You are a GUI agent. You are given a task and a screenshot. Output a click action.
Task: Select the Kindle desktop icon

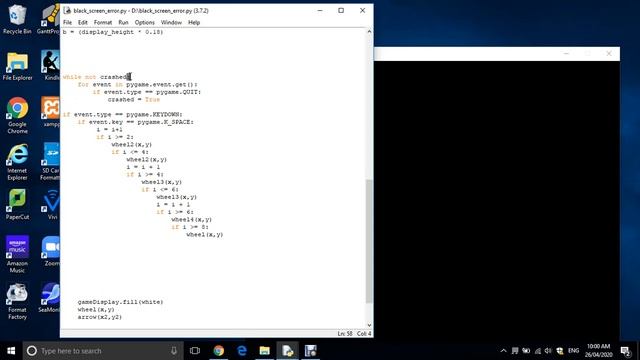tap(51, 66)
